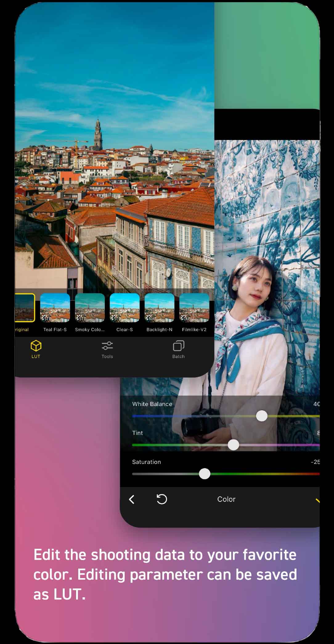Image resolution: width=334 pixels, height=644 pixels.
Task: Click the White Balance label
Action: [x=152, y=404]
